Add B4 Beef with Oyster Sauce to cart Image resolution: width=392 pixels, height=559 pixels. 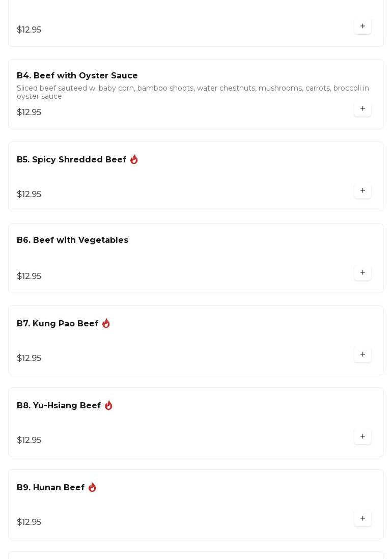coord(362,109)
